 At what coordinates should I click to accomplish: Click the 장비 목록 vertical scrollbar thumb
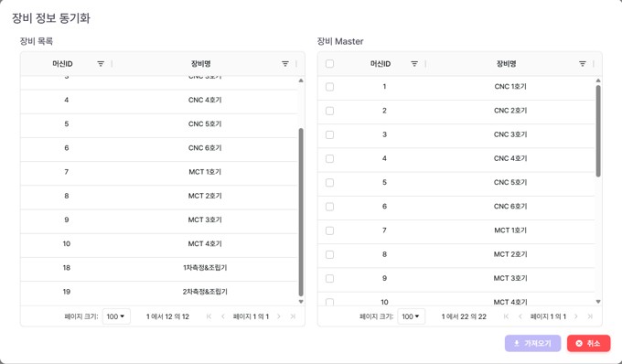[x=301, y=212]
